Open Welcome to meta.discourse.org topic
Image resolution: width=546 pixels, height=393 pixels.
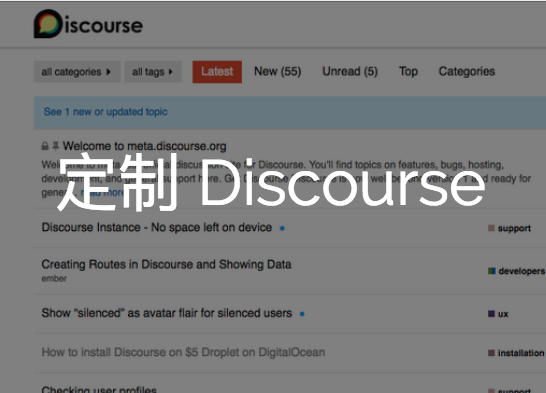click(145, 146)
